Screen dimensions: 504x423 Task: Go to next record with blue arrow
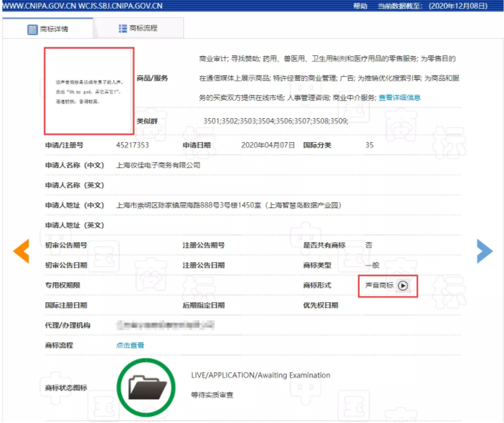485,251
